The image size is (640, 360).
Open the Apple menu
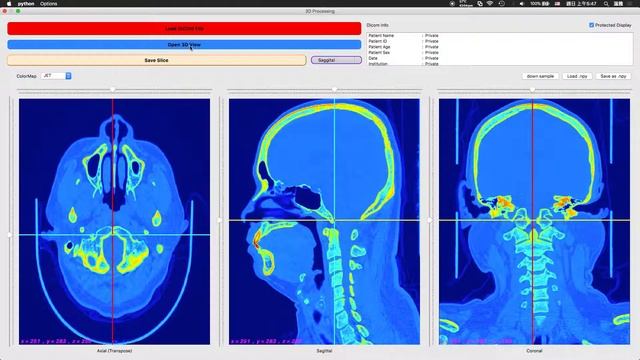point(9,3)
